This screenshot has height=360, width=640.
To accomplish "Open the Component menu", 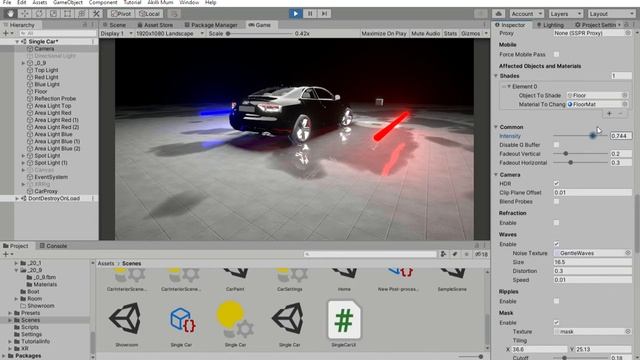I will click(x=103, y=2).
